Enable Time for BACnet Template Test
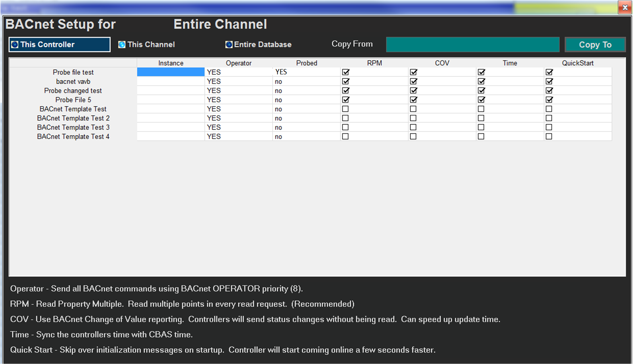 tap(481, 109)
